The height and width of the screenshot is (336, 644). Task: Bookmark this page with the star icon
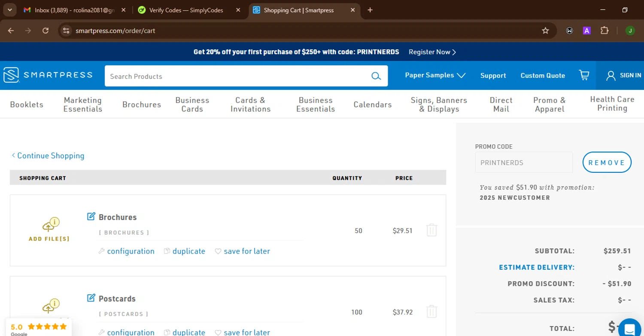545,31
